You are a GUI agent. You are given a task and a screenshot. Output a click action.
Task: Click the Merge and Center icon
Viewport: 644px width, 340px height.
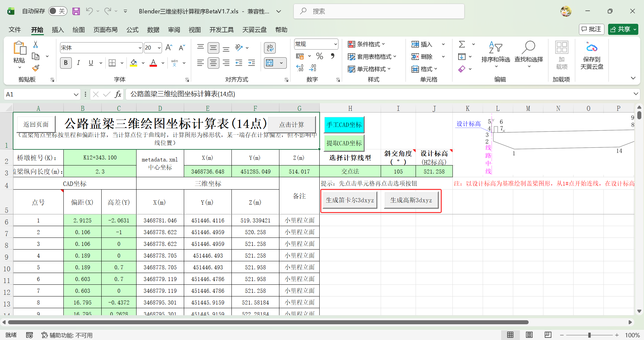pyautogui.click(x=270, y=63)
